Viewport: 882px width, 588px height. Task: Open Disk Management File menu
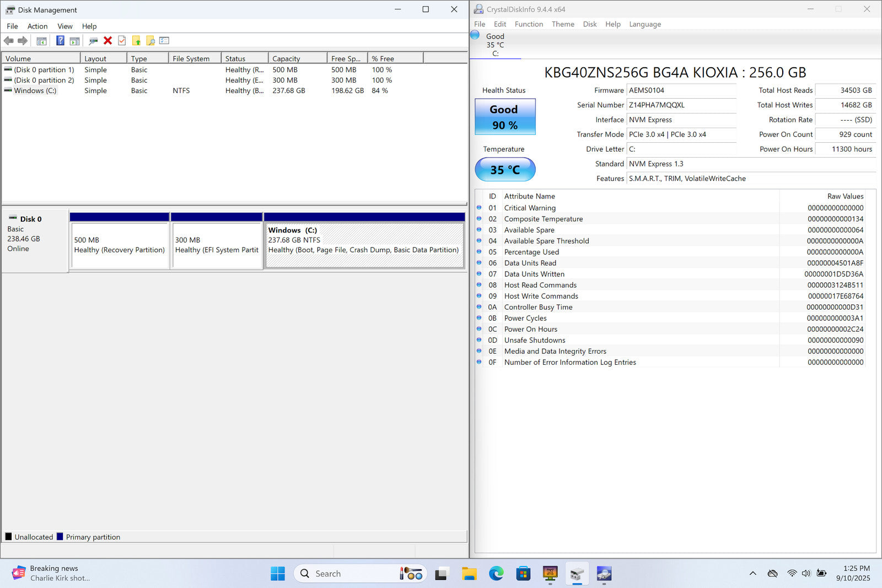click(x=12, y=26)
